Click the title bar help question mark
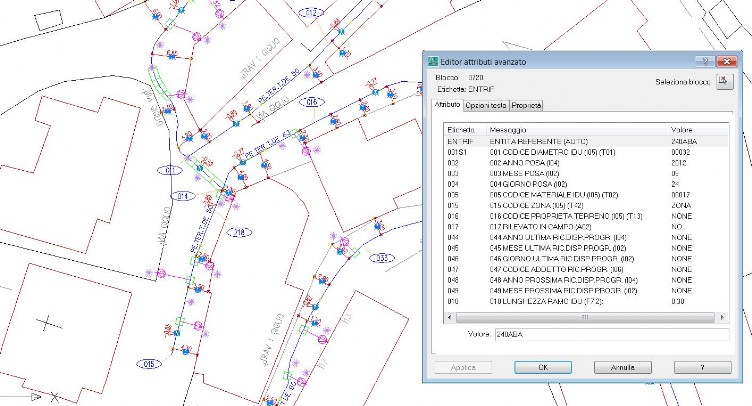The image size is (752, 406). coord(705,61)
